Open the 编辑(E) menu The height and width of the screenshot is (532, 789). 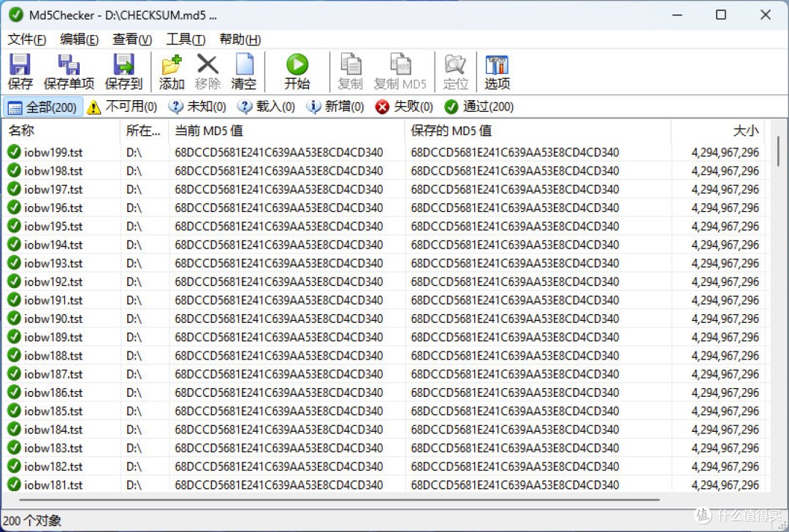(79, 39)
